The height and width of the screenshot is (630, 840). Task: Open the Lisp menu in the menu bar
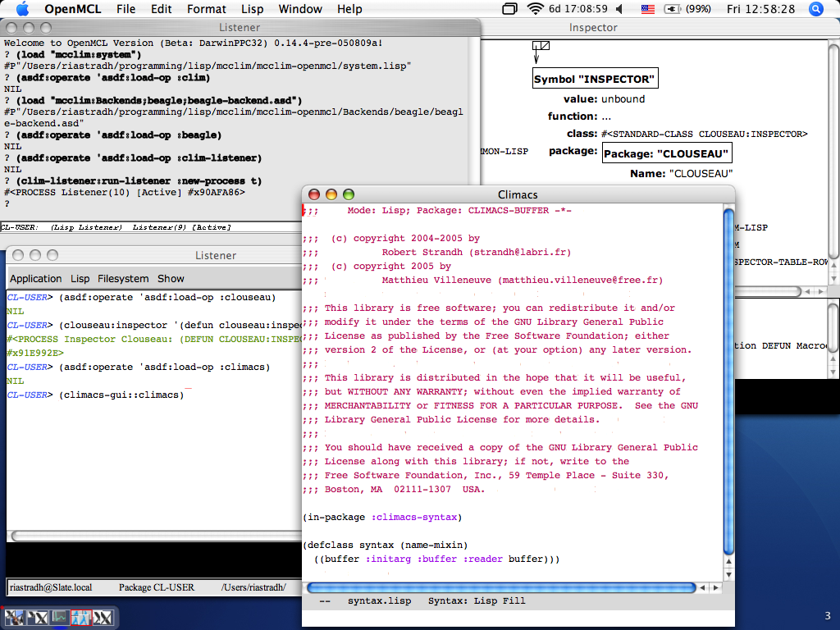click(x=252, y=9)
